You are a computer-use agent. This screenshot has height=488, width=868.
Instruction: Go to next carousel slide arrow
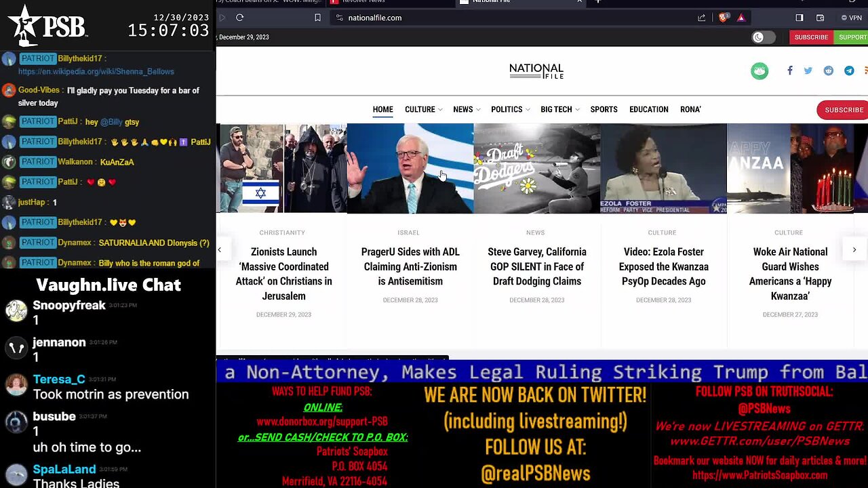854,250
